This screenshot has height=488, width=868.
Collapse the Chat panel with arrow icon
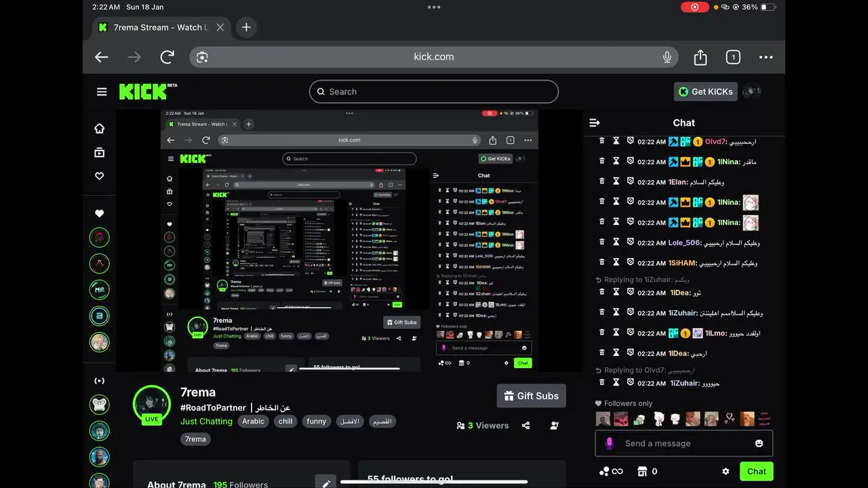595,123
